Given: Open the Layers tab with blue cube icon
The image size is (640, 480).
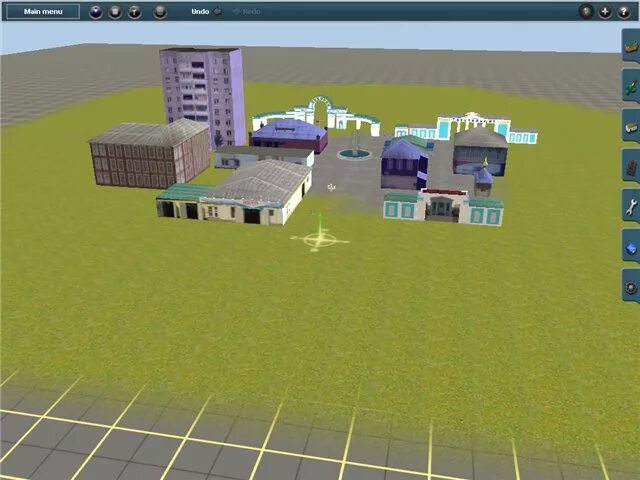Looking at the screenshot, I should click(x=631, y=246).
